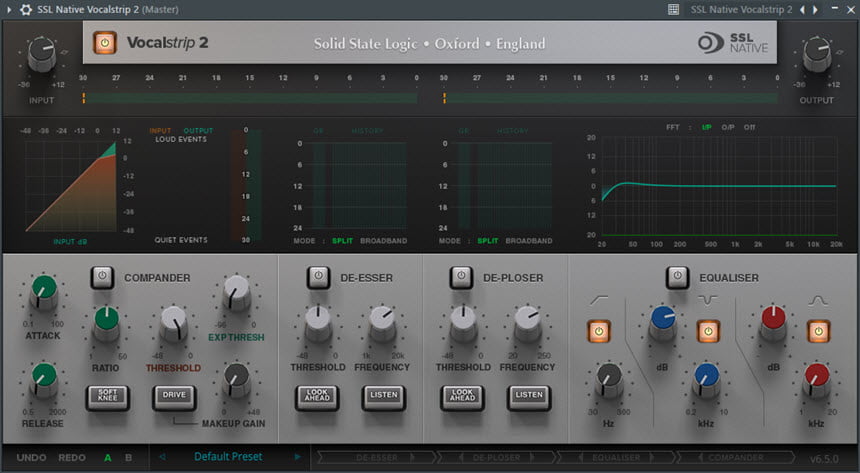
Task: Toggle the Vocalstrip 2 main power button
Action: (x=104, y=43)
